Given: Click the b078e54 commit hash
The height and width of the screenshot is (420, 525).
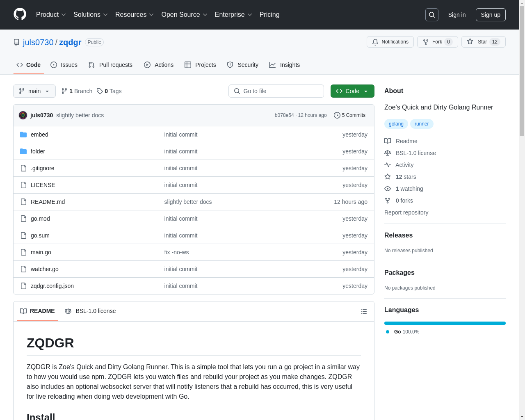Looking at the screenshot, I should pyautogui.click(x=284, y=115).
